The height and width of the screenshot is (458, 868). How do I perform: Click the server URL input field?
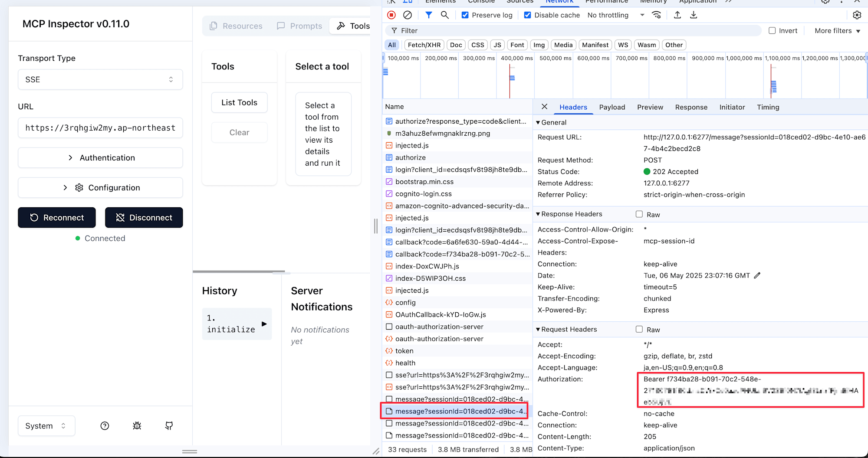[x=100, y=128]
